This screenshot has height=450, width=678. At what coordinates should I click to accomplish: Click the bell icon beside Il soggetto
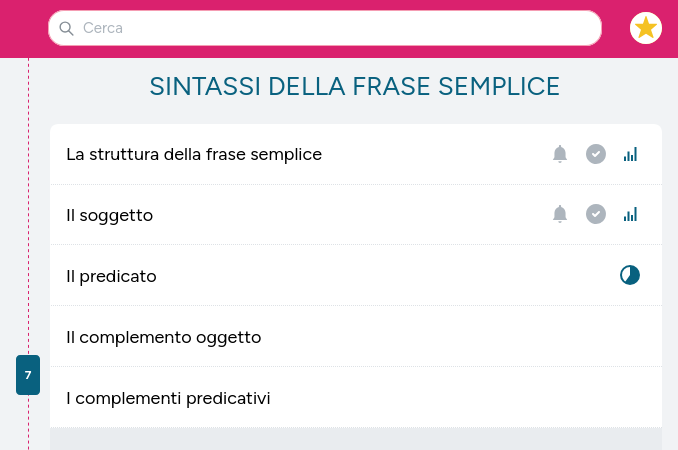click(x=560, y=214)
